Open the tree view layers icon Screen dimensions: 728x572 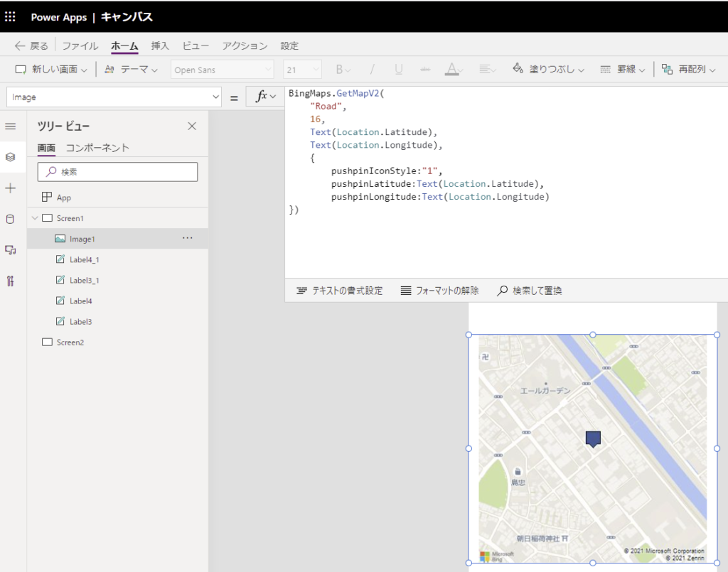coord(10,157)
